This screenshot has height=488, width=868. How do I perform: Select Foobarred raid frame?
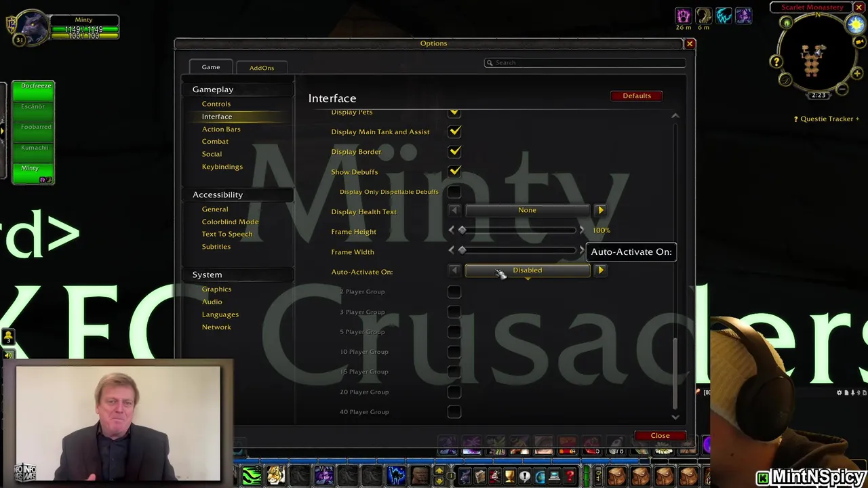click(x=33, y=133)
